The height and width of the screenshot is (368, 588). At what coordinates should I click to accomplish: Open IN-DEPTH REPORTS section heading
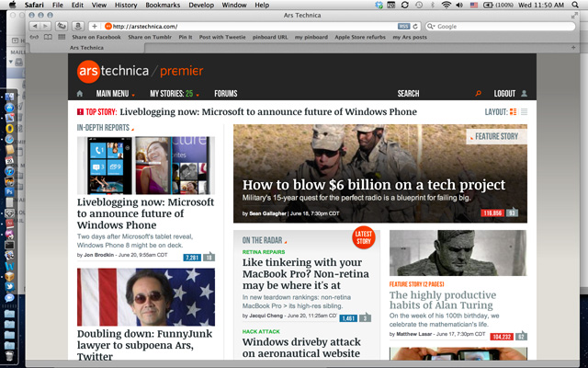103,128
